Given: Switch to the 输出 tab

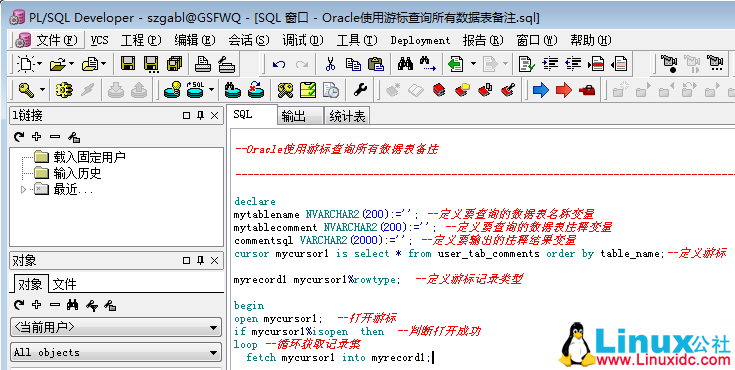Looking at the screenshot, I should coord(300,116).
